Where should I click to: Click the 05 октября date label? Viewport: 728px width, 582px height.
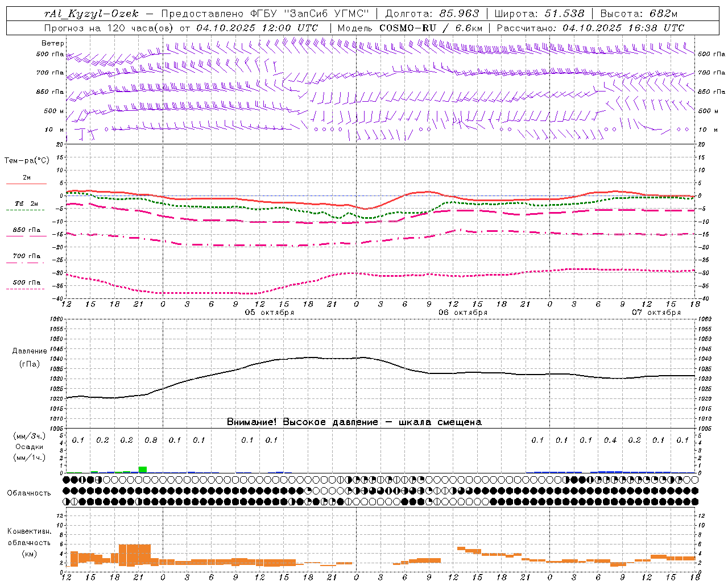coord(270,313)
